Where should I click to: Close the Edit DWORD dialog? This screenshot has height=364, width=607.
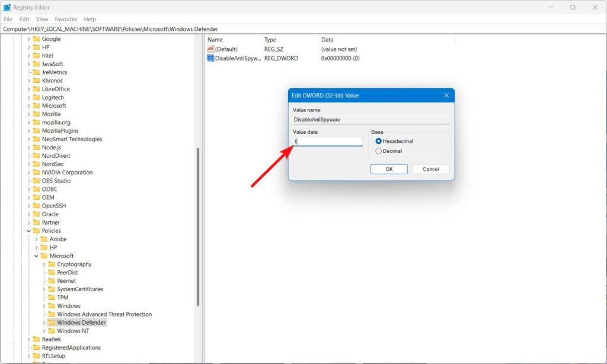pos(446,95)
